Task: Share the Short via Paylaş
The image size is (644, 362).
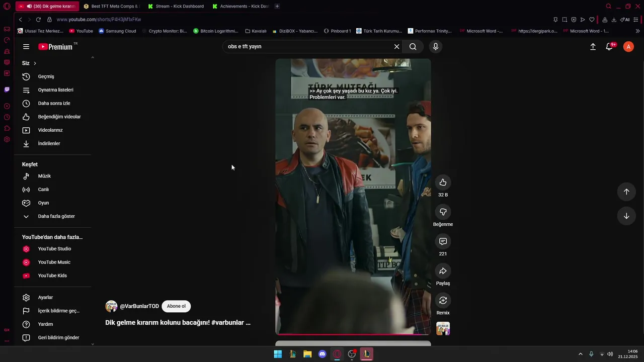Action: tap(443, 271)
